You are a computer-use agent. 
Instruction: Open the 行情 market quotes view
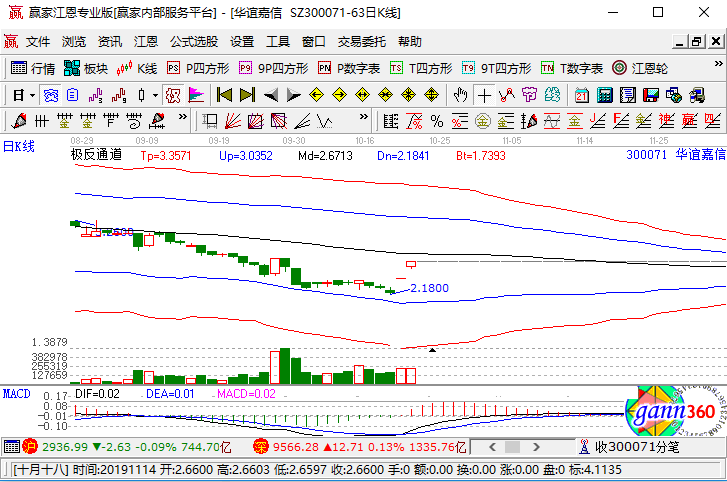point(32,68)
